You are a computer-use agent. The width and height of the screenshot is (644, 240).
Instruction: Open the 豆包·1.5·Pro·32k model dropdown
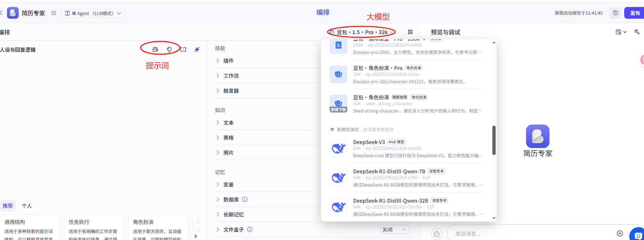[x=361, y=32]
